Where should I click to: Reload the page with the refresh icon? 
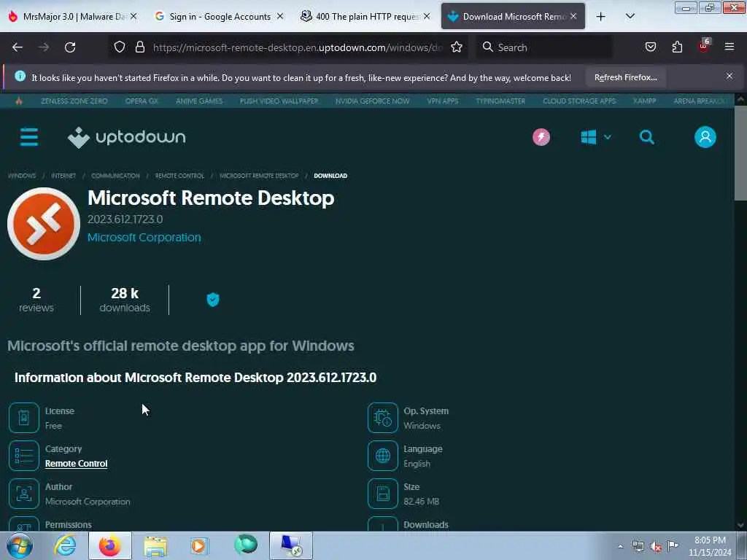point(70,47)
